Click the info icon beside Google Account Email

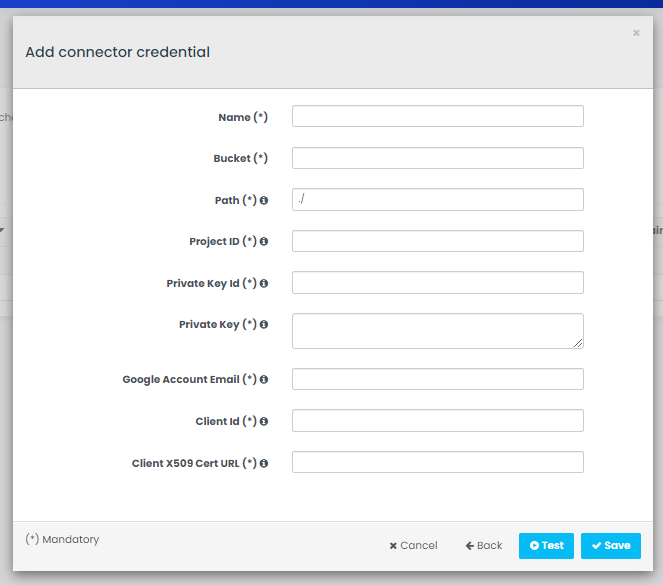pos(264,380)
